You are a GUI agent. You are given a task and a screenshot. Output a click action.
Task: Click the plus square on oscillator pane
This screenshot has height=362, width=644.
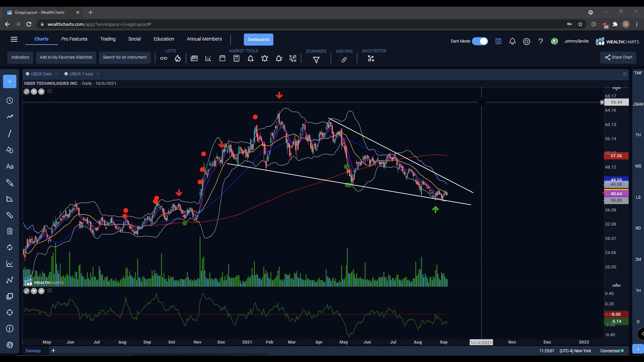[50, 290]
